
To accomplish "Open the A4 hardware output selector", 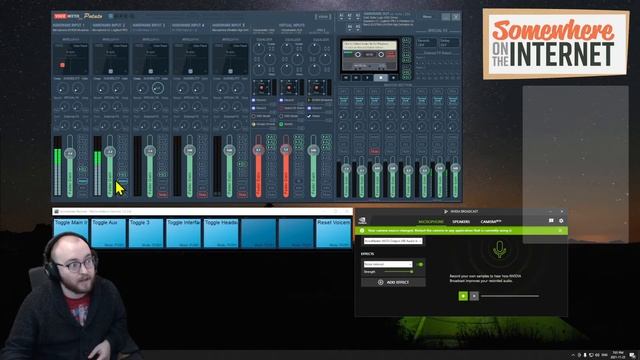I will pos(350,27).
